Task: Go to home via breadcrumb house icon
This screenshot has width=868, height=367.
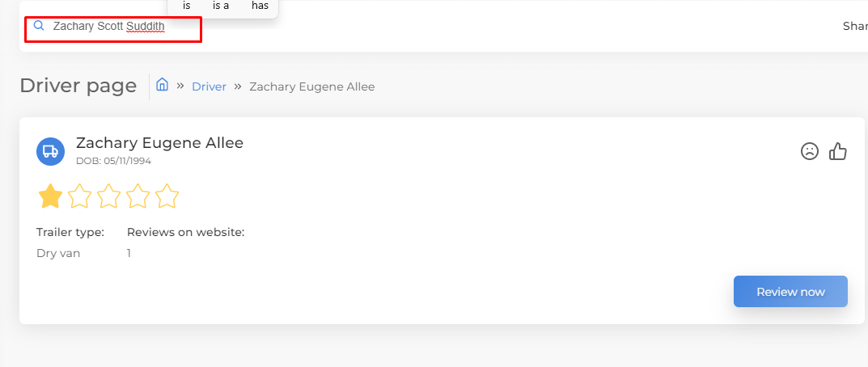Action: pyautogui.click(x=163, y=85)
